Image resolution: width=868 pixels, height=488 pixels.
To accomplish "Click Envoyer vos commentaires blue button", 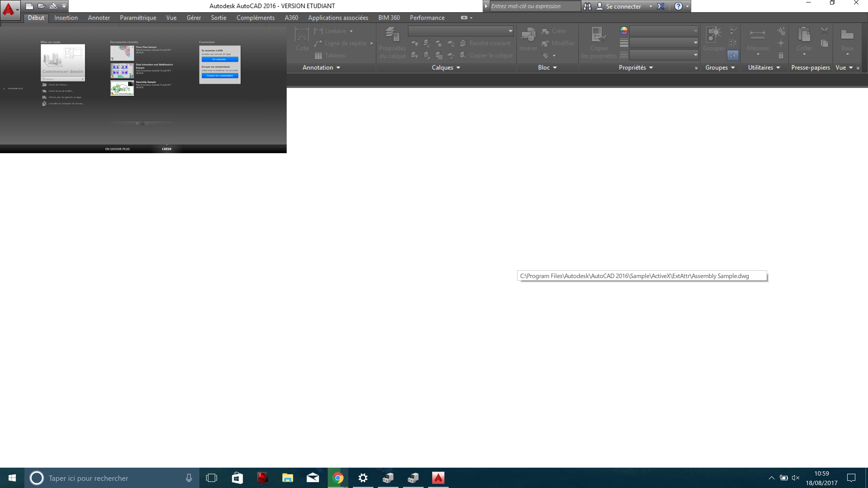I will coord(220,75).
